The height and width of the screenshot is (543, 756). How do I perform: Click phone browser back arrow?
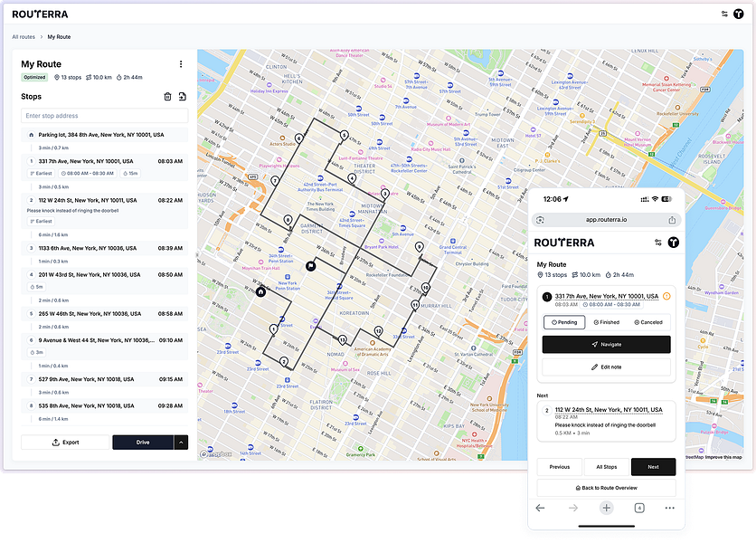[x=541, y=508]
